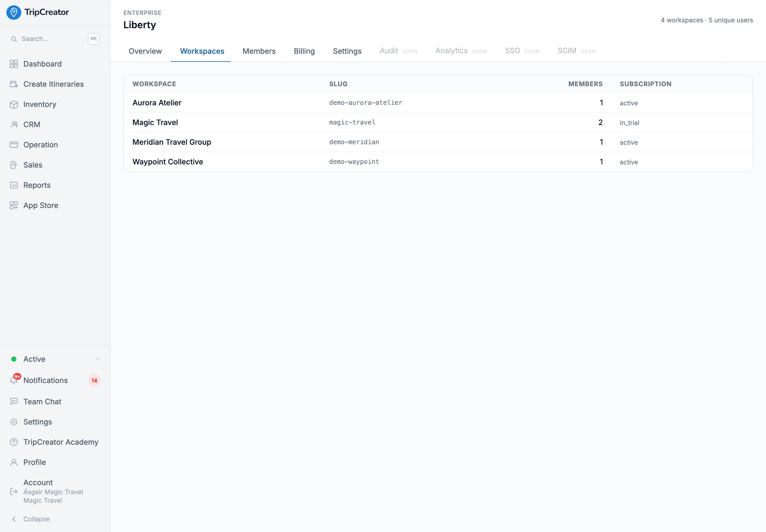Click in_trial subscription status
This screenshot has width=766, height=532.
(629, 123)
